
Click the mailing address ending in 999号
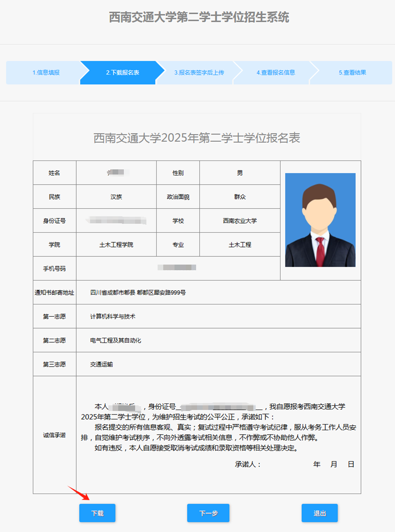click(x=138, y=293)
